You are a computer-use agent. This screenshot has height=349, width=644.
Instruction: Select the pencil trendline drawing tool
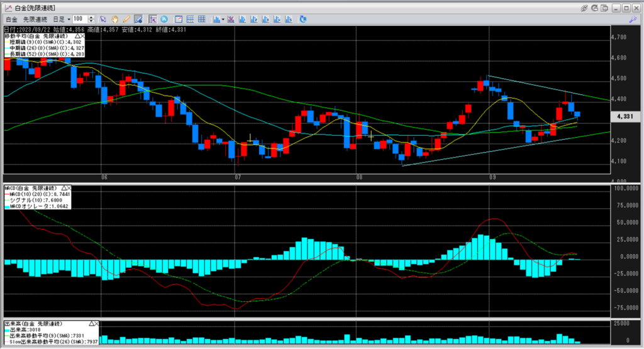coord(126,19)
